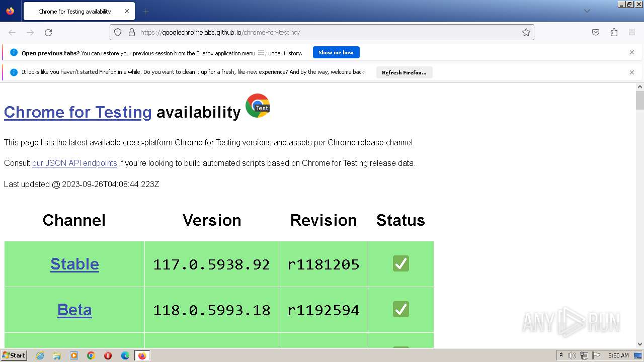Open the Stable channel link
The image size is (644, 362).
click(74, 264)
